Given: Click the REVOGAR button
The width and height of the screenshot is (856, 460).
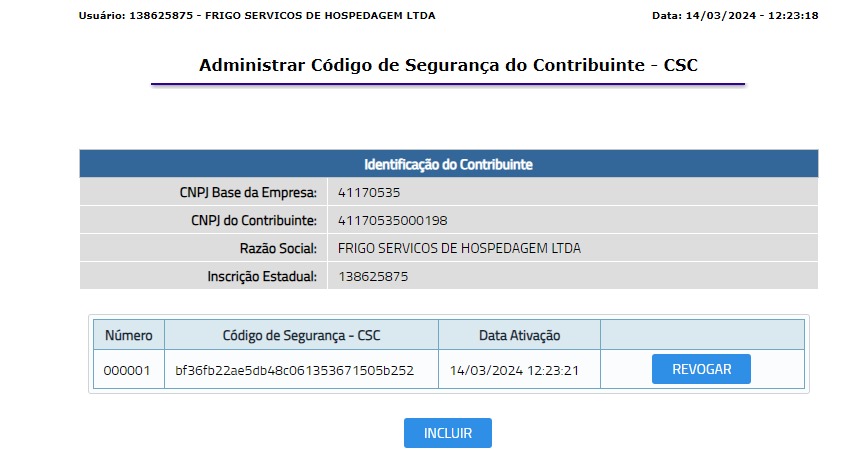Looking at the screenshot, I should coord(701,369).
